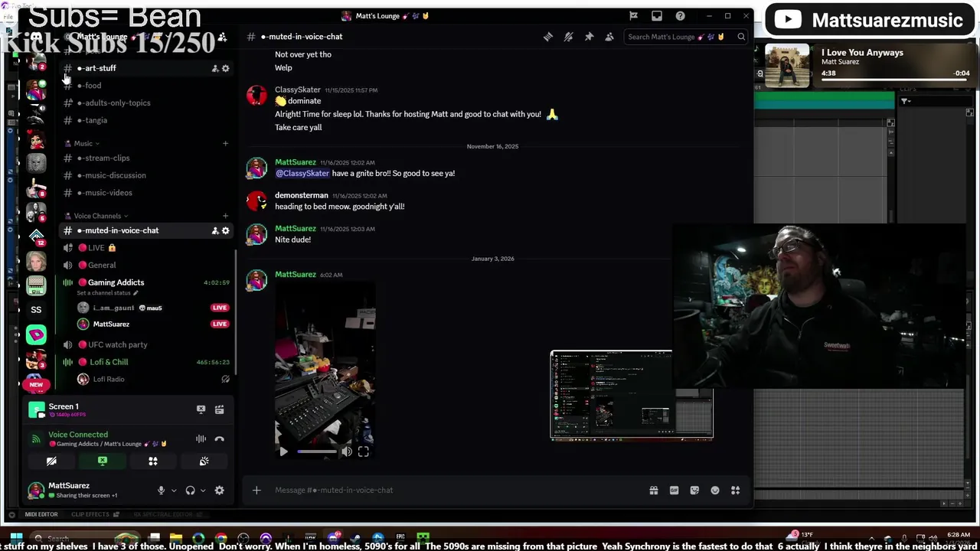Click the message input for muted-in-voice-chat
The width and height of the screenshot is (980, 551).
tap(456, 491)
